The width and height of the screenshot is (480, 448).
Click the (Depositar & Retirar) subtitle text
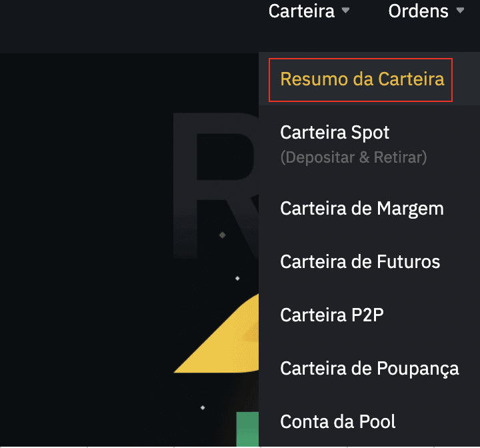[353, 157]
